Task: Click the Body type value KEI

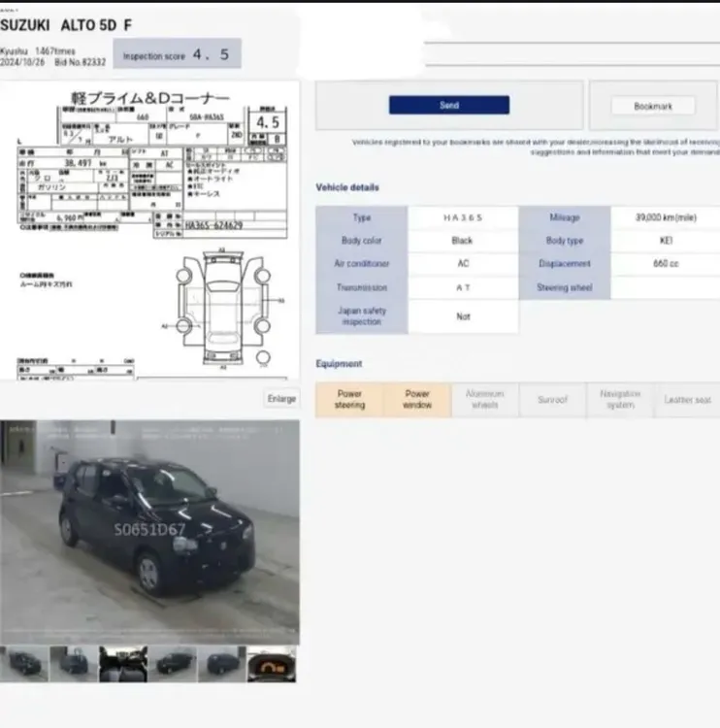Action: [666, 241]
